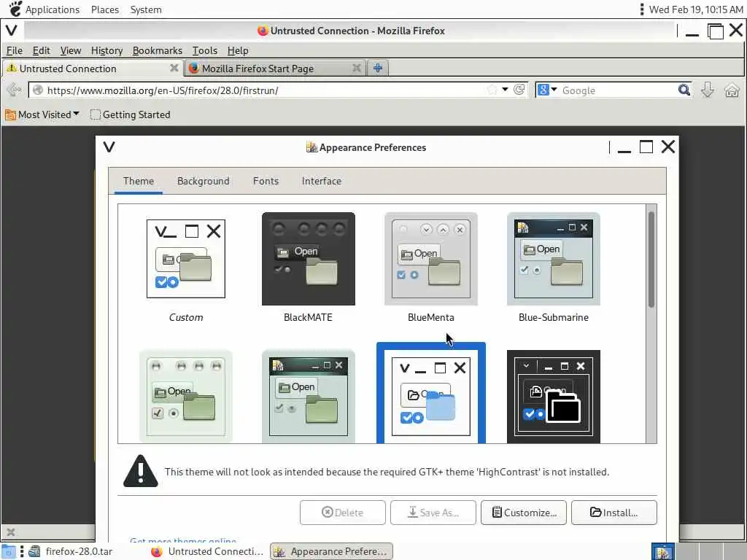Reload the page in Firefox

pyautogui.click(x=519, y=90)
